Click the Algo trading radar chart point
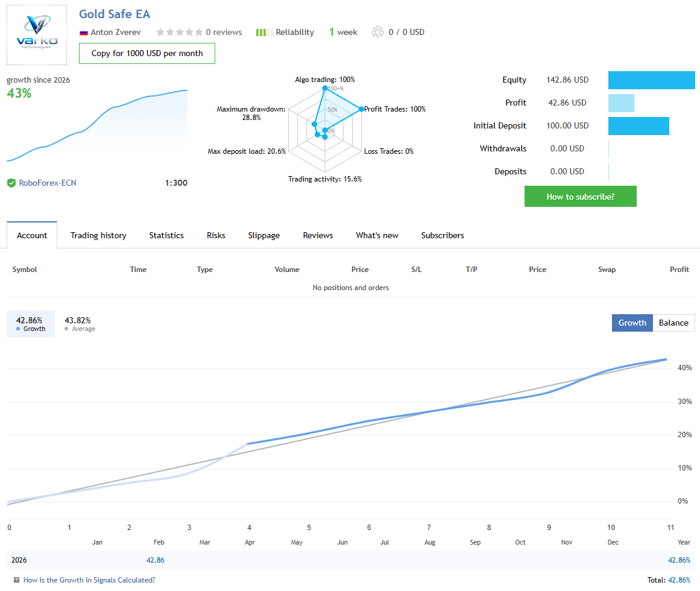Viewport: 700px width, 591px height. click(x=325, y=89)
